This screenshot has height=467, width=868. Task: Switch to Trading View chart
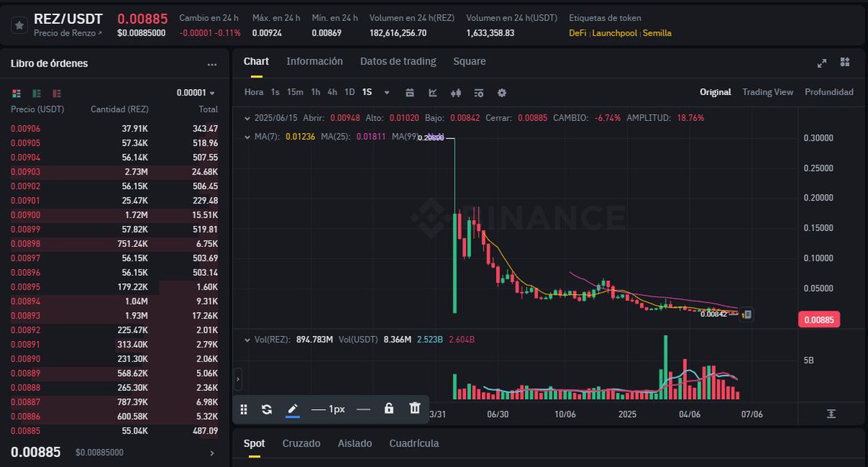[x=767, y=93]
